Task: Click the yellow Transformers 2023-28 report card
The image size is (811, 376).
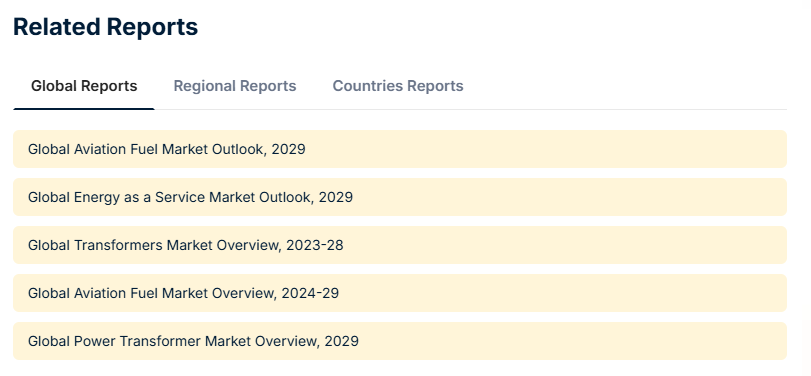Action: click(x=400, y=245)
